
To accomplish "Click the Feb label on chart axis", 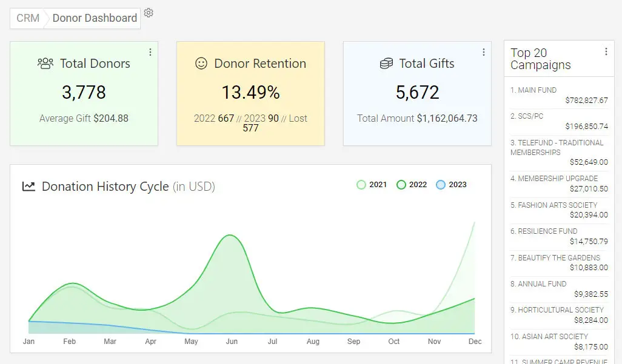I will point(70,342).
